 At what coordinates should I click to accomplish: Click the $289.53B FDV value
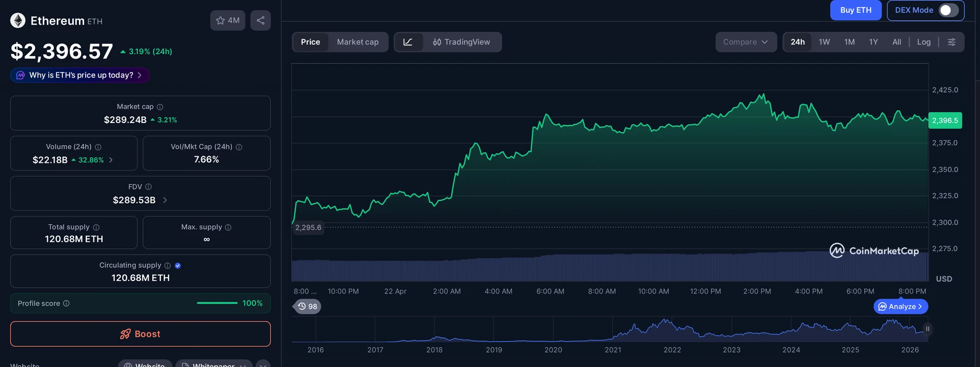134,200
